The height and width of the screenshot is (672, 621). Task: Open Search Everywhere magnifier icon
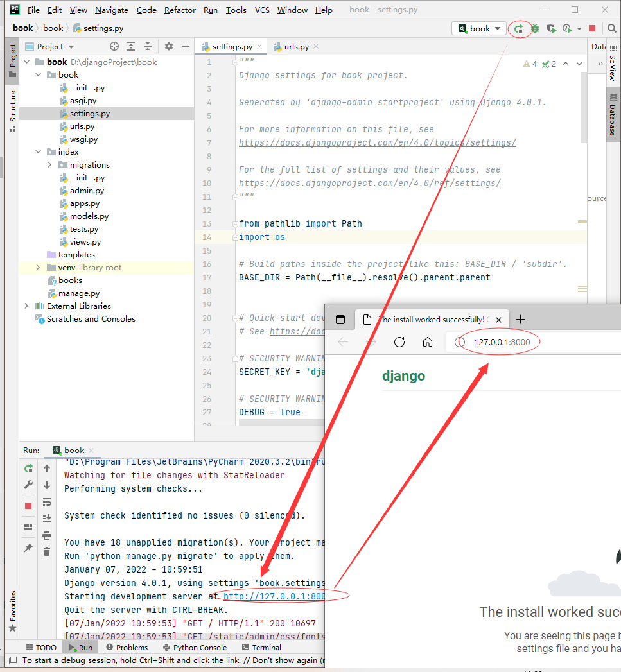point(611,28)
